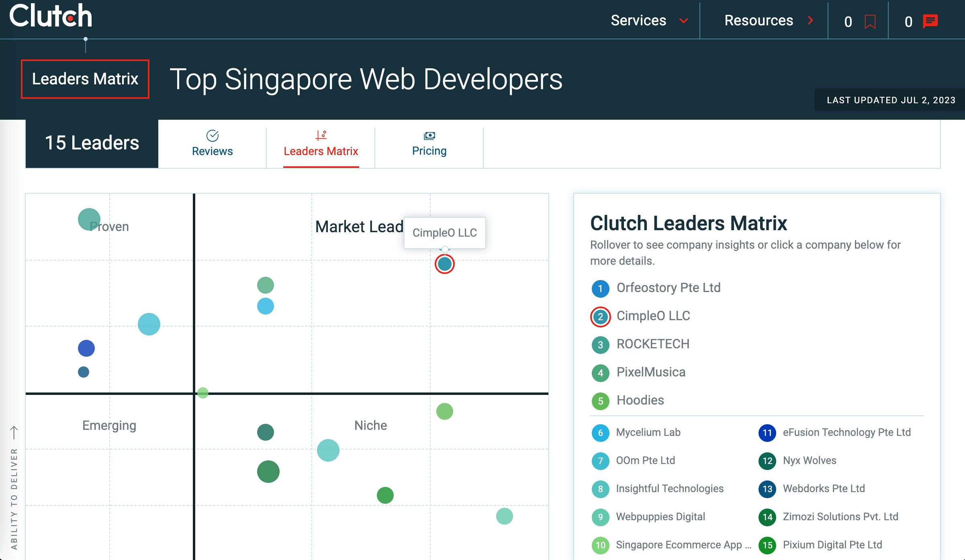This screenshot has height=560, width=965.
Task: Click the Reviews checkmark icon
Action: [x=213, y=136]
